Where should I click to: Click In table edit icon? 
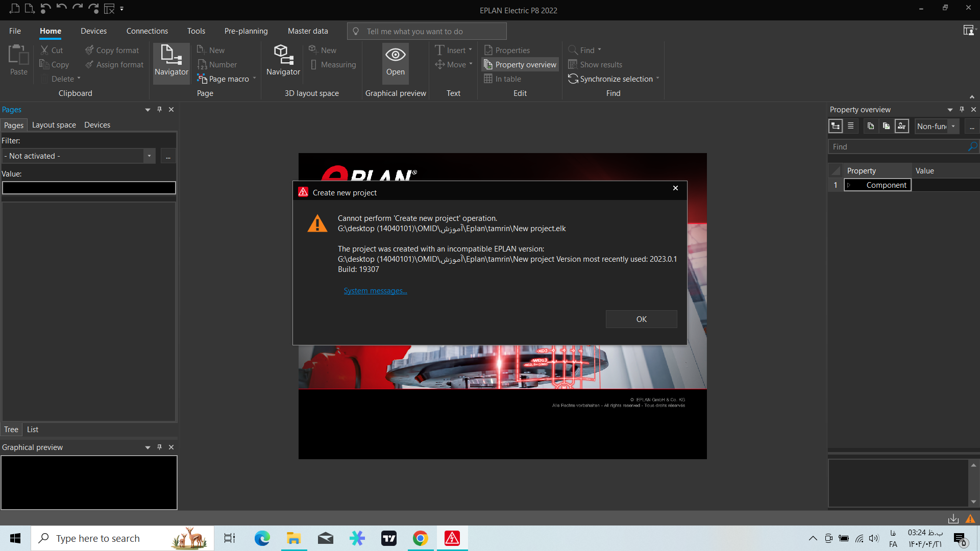click(x=488, y=79)
